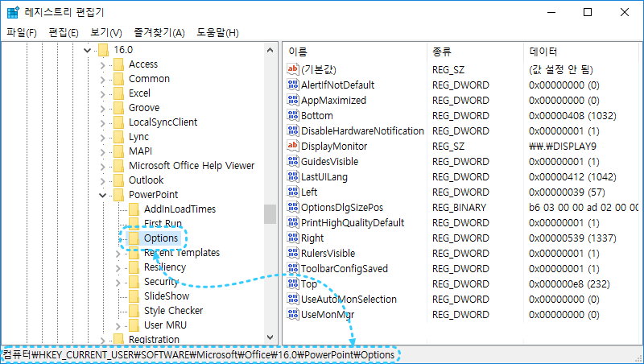Screen dimensions: 644x364
Task: Click the OptionsDlgSizePos binary value icon
Action: click(293, 208)
